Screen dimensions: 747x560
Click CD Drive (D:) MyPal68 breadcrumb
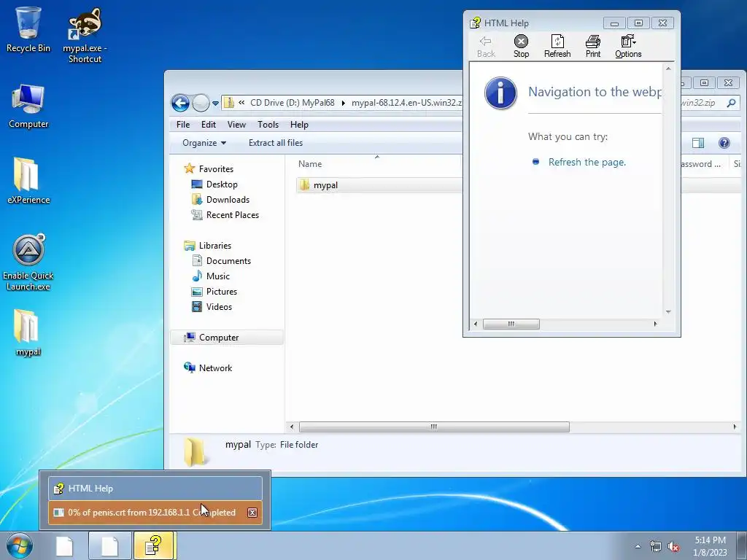(x=292, y=103)
